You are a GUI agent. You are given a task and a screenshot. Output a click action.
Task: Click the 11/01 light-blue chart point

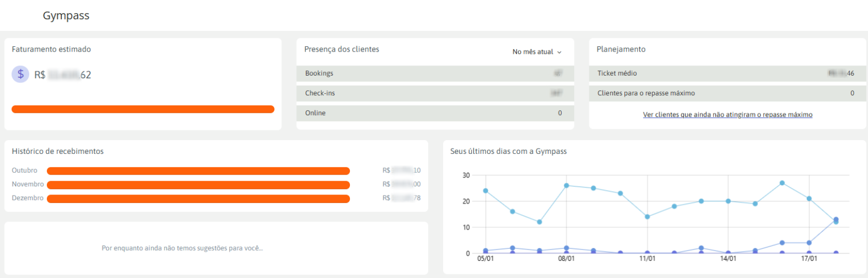pos(647,217)
